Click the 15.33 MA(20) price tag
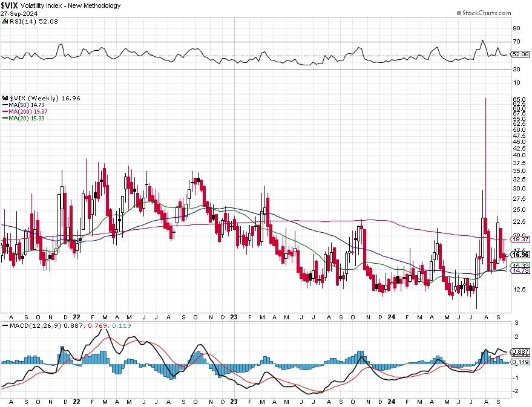 point(521,265)
